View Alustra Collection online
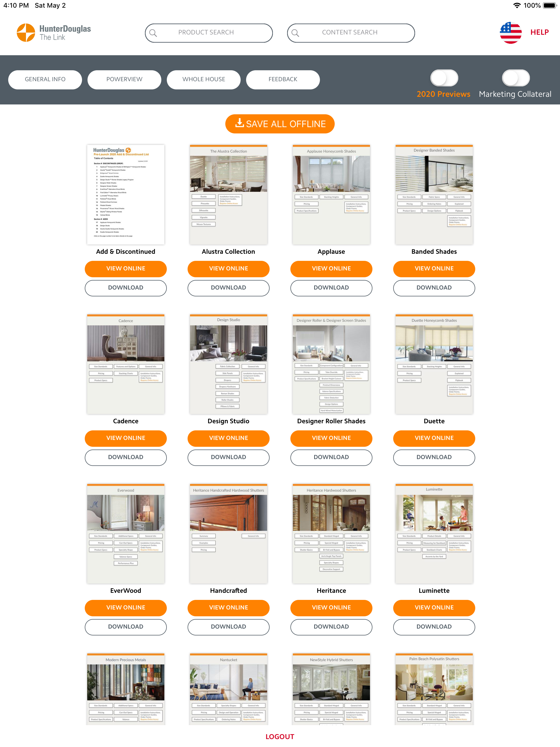This screenshot has width=560, height=747. 228,269
